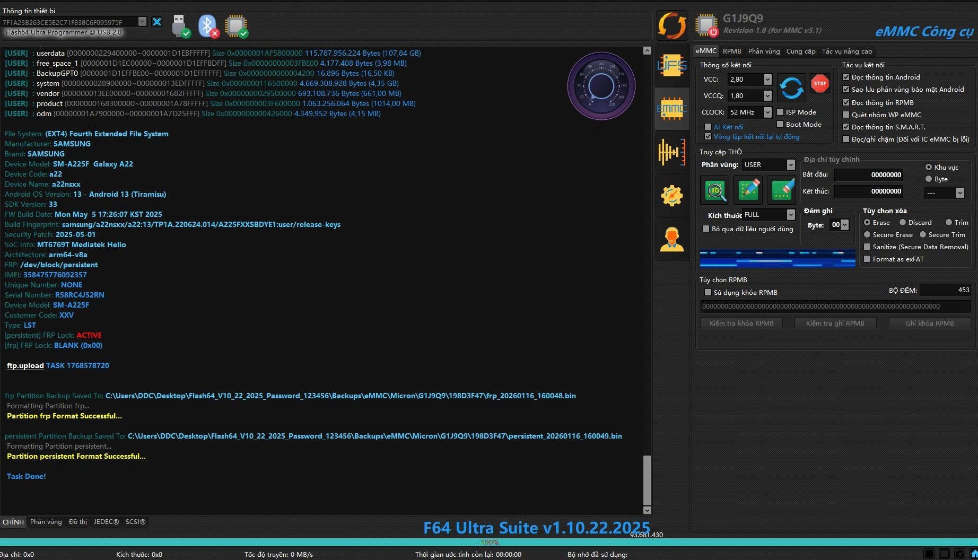Click the read partition magnifier icon
Viewport: 978px width, 560px height.
pos(715,190)
